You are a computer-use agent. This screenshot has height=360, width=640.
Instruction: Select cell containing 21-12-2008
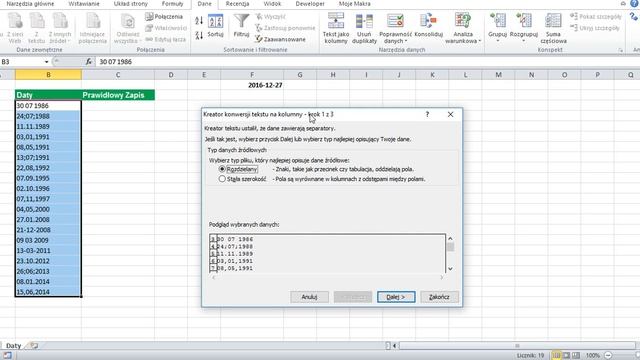pyautogui.click(x=48, y=230)
